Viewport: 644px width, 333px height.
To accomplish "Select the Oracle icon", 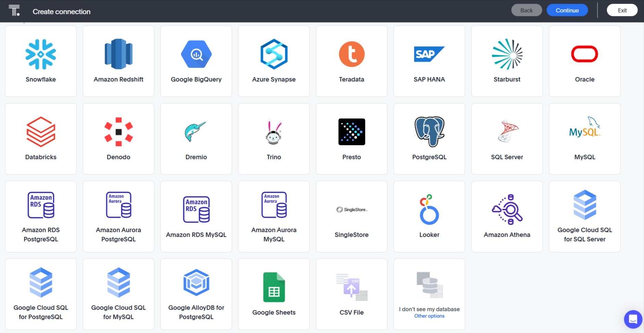I will (x=585, y=54).
